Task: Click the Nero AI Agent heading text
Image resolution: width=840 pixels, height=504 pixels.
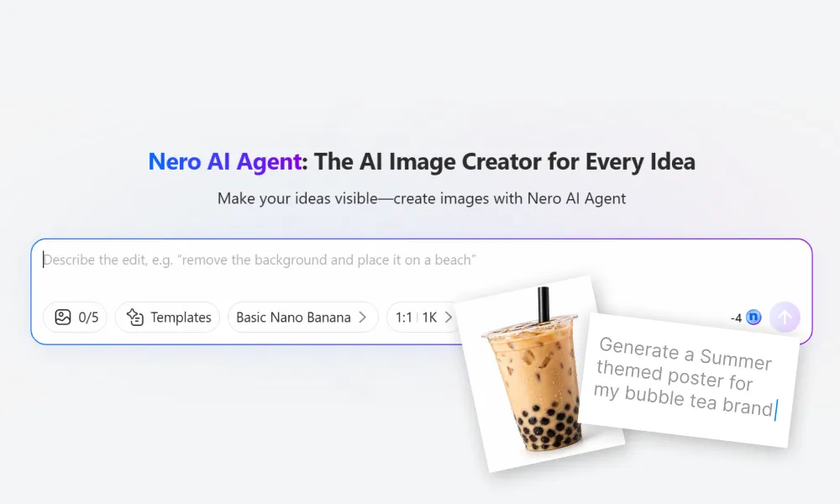Action: click(x=225, y=161)
